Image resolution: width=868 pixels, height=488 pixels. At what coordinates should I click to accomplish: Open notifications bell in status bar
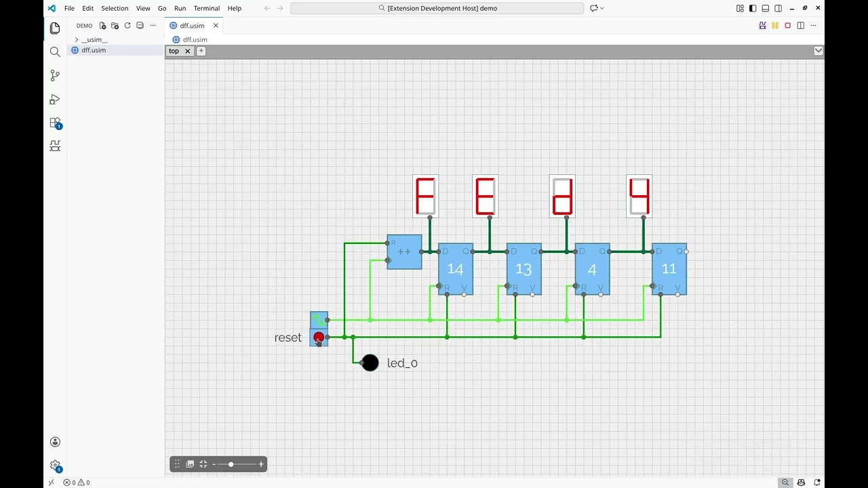[818, 483]
